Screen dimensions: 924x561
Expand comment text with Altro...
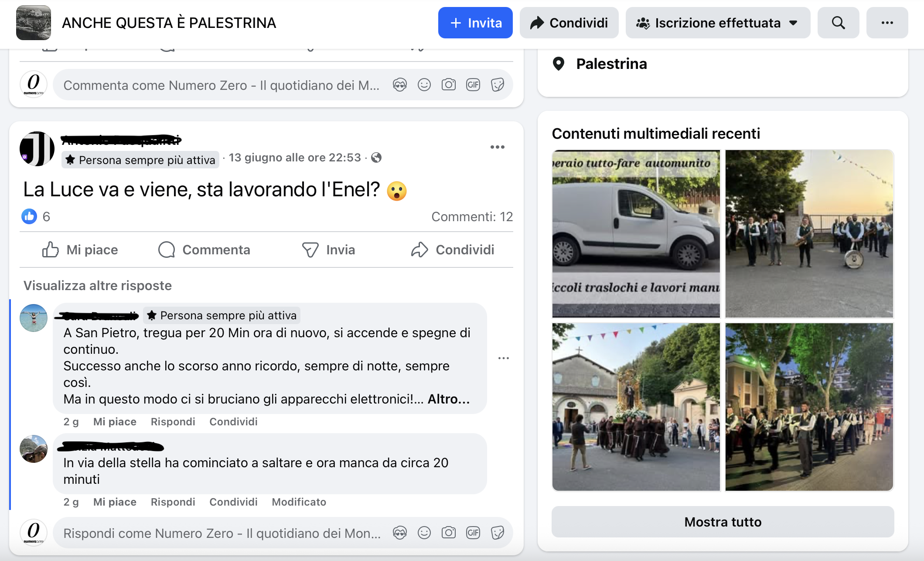(x=449, y=399)
